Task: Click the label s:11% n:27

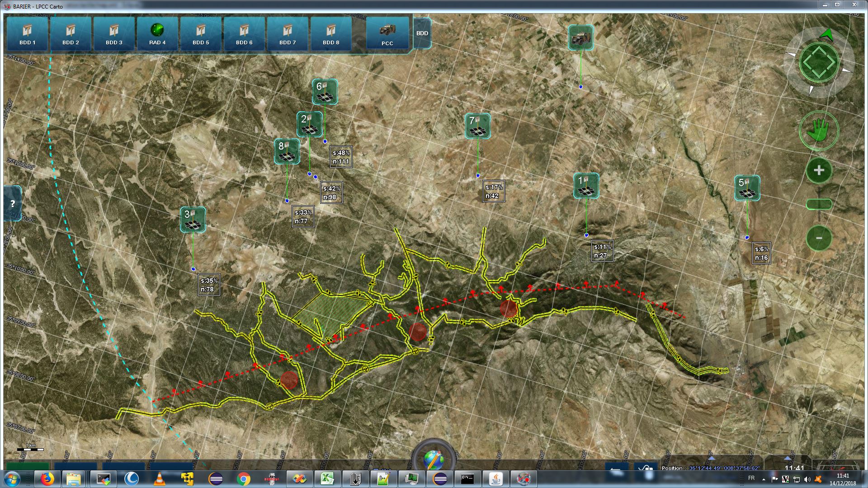Action: click(602, 251)
